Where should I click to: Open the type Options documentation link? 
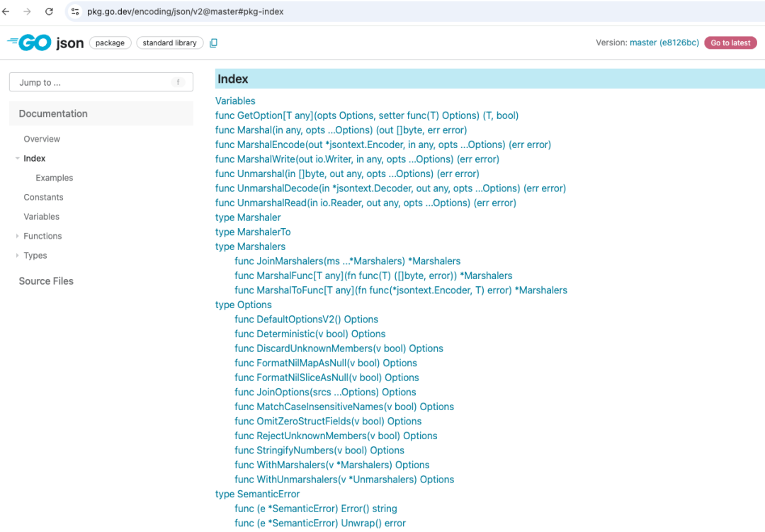tap(243, 305)
